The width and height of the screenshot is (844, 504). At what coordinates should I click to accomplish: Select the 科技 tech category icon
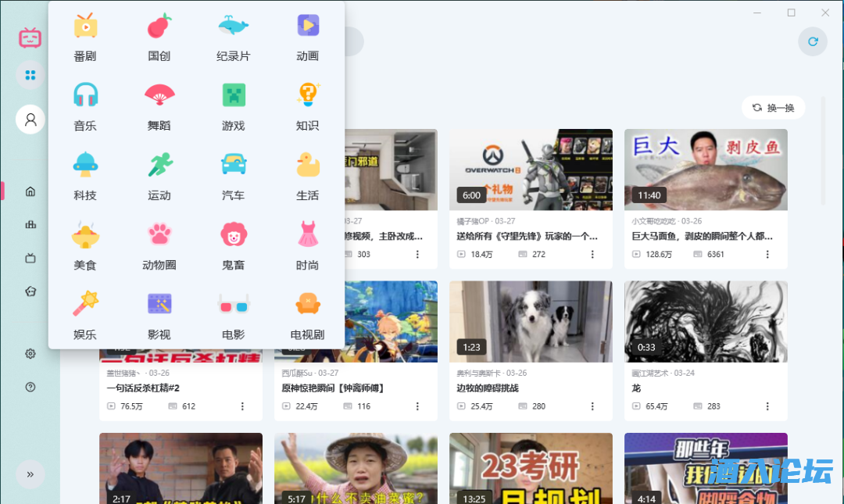tap(84, 165)
